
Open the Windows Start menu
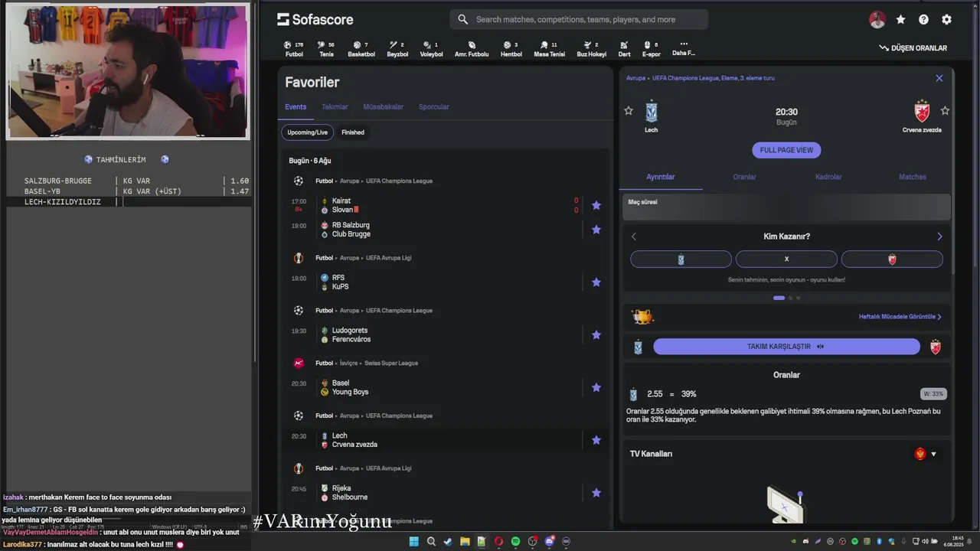[413, 542]
